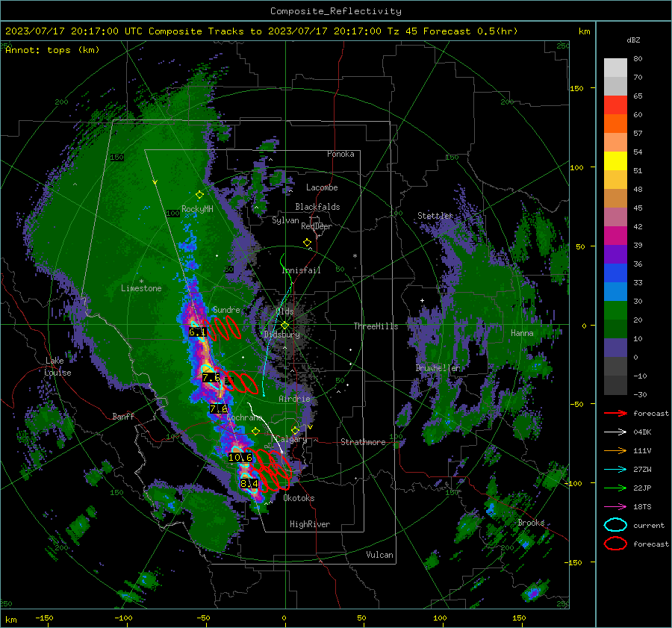Click the Banff town label
672x628 pixels.
click(x=123, y=416)
